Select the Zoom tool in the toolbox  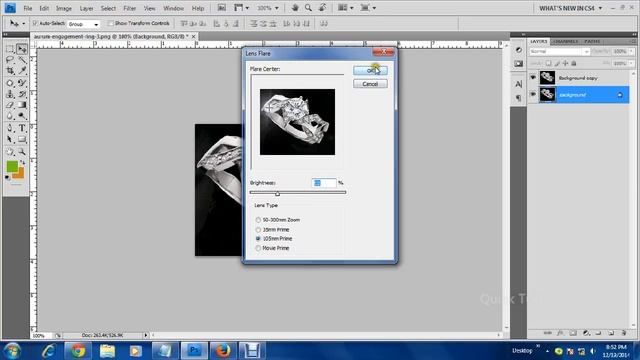click(22, 152)
